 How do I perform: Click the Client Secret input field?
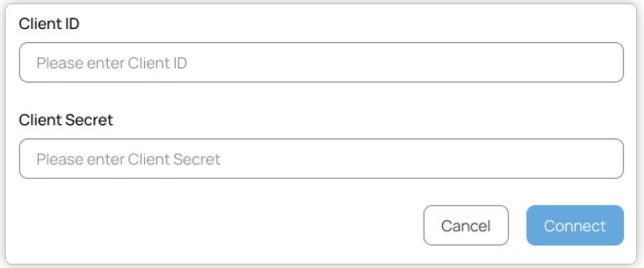coord(321,158)
